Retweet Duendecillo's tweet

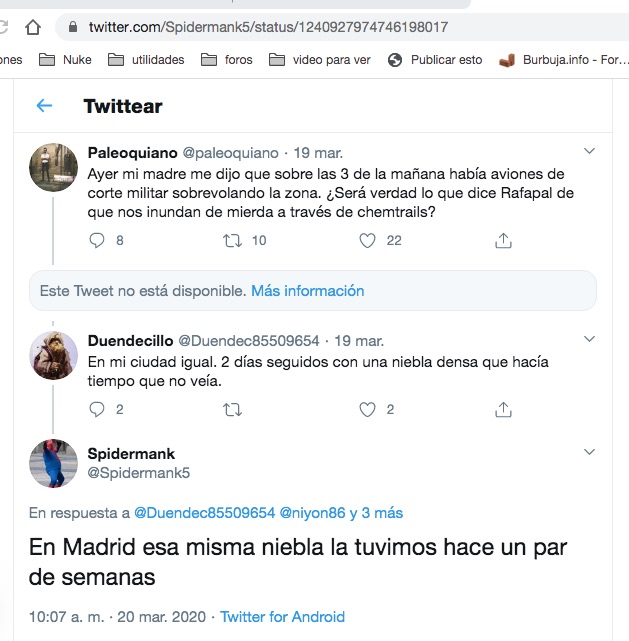(232, 409)
